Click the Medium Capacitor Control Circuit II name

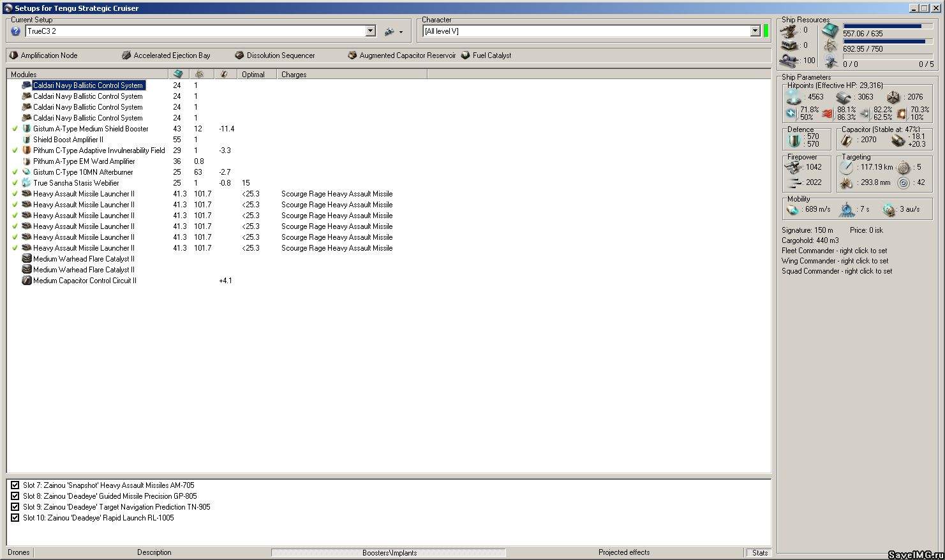(84, 281)
